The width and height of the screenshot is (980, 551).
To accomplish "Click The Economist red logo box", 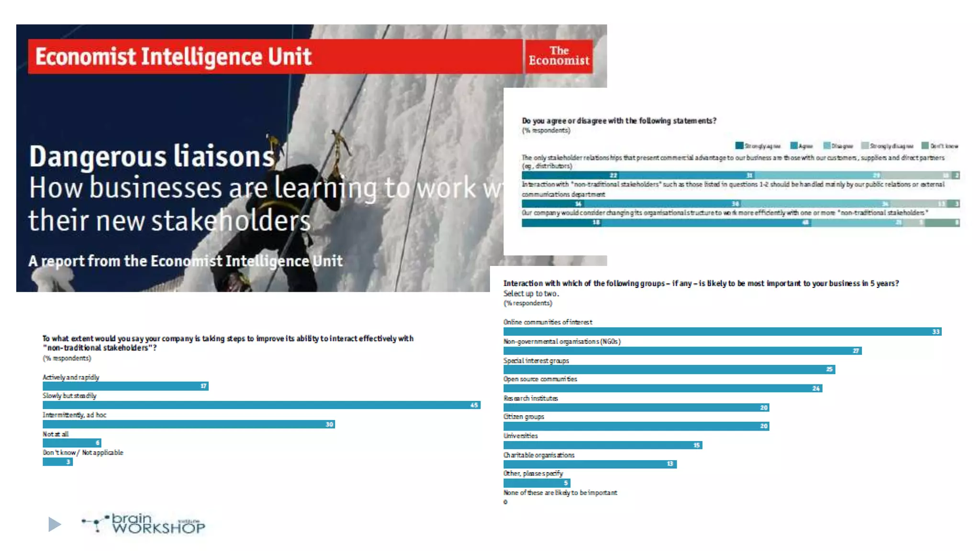I will (558, 56).
